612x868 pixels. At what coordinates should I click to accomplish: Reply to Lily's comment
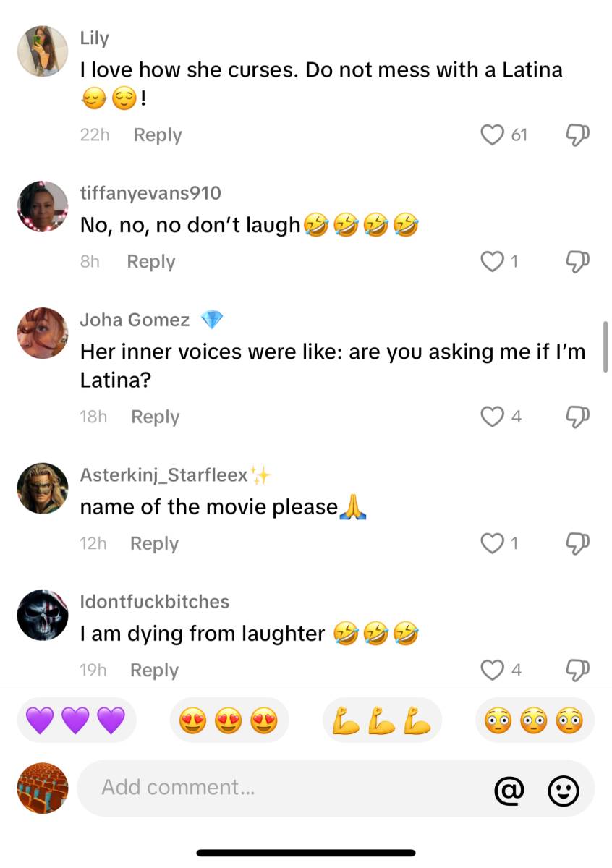pos(158,135)
